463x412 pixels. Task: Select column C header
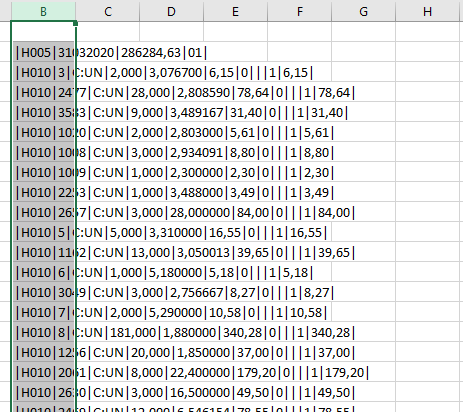click(108, 12)
